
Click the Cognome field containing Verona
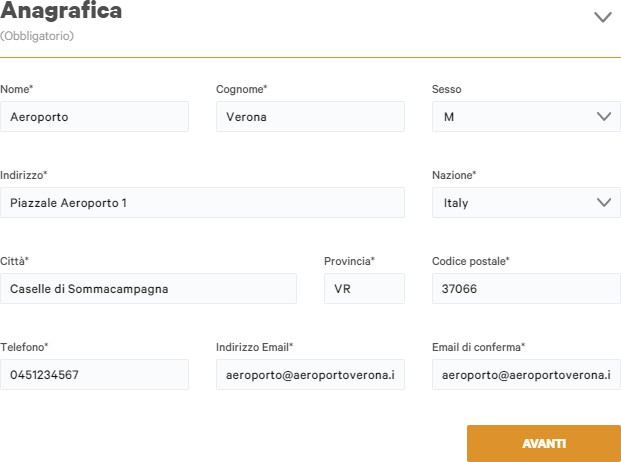point(310,116)
